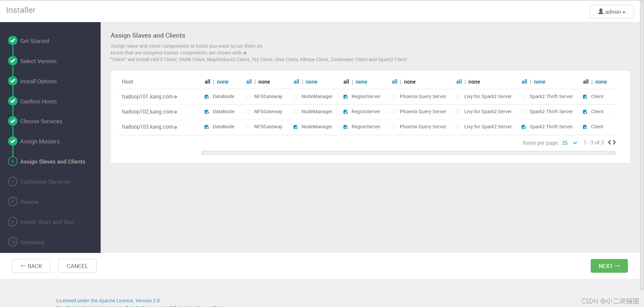644x307 pixels.
Task: Click the master asterisk beside hadoop101.kang.com
Action: (x=175, y=97)
